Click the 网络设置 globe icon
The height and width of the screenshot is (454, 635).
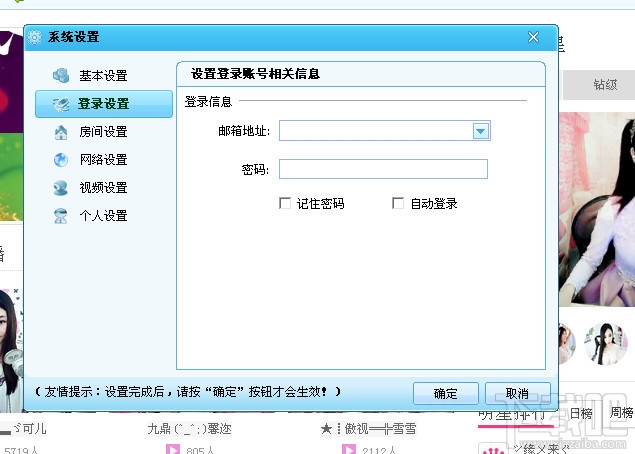click(x=61, y=160)
